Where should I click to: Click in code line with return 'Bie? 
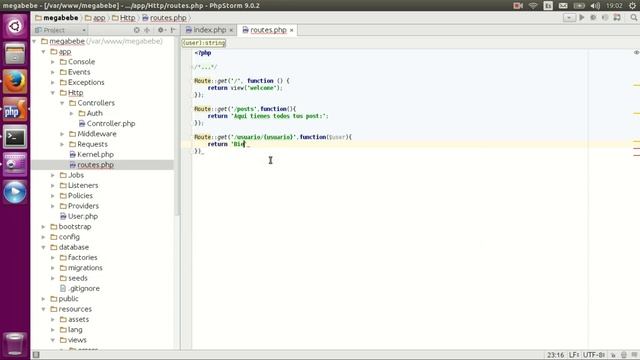tap(411, 144)
